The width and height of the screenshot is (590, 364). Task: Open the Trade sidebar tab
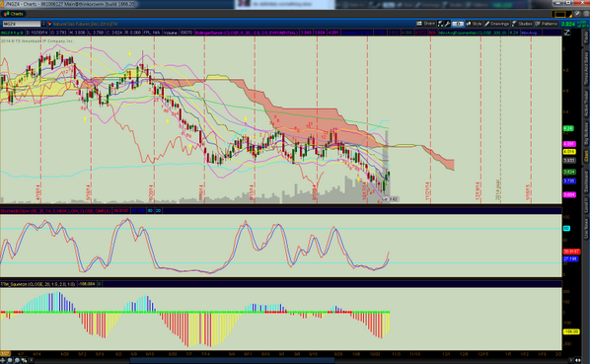(586, 37)
